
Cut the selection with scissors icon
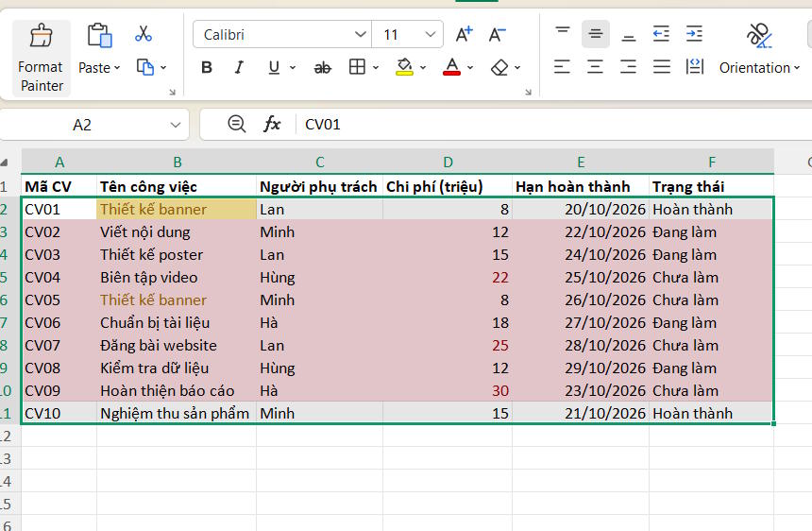tap(144, 34)
